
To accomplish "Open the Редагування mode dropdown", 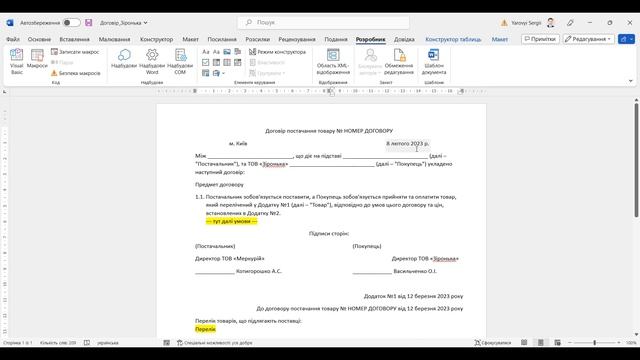I will point(588,39).
